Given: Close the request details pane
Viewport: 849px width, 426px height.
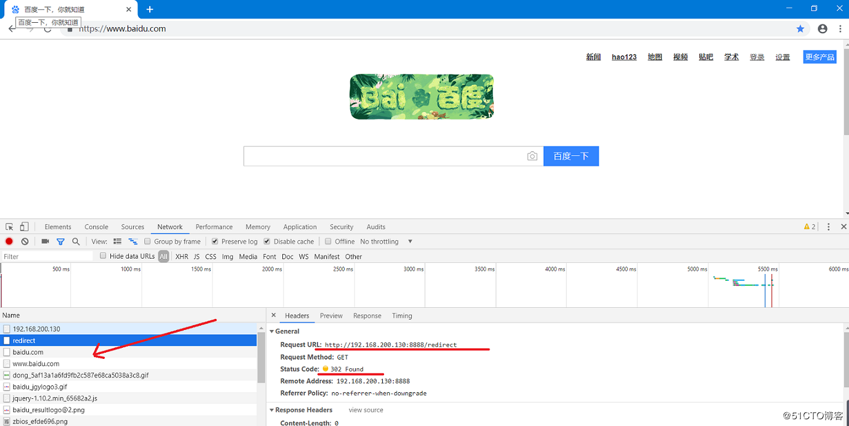Looking at the screenshot, I should click(x=273, y=316).
